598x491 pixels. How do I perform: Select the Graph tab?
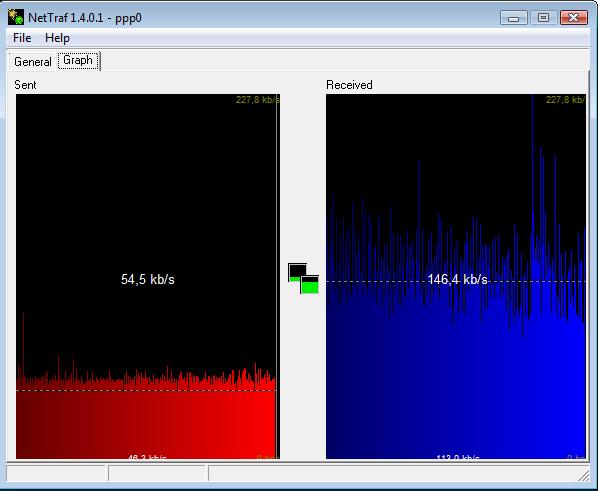(78, 60)
